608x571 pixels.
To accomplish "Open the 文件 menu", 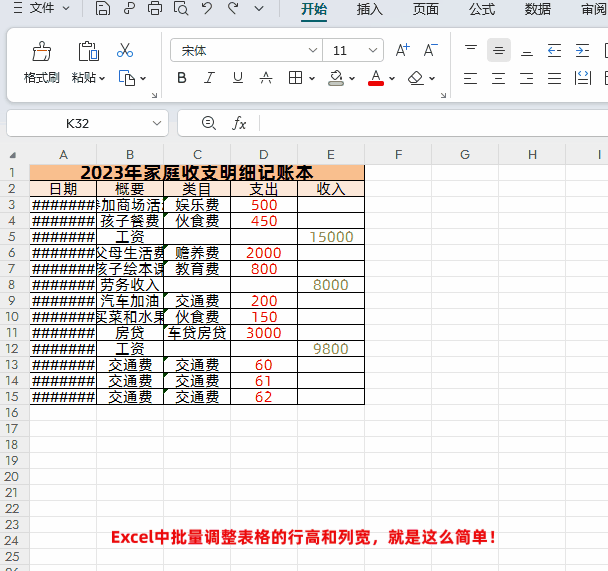I will pyautogui.click(x=41, y=8).
